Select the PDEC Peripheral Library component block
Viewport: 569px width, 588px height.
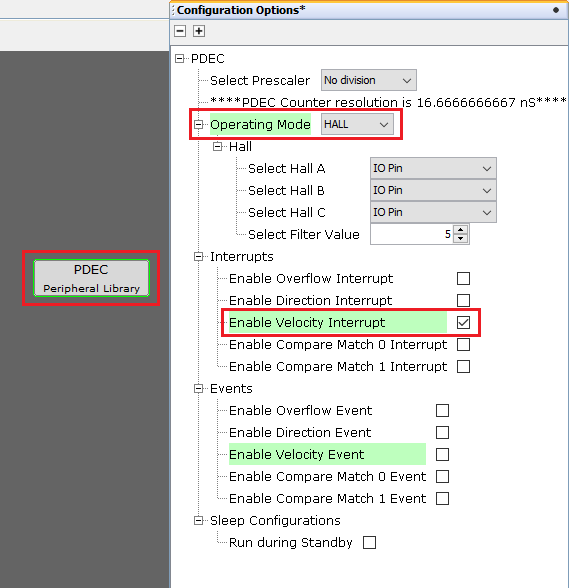click(92, 278)
